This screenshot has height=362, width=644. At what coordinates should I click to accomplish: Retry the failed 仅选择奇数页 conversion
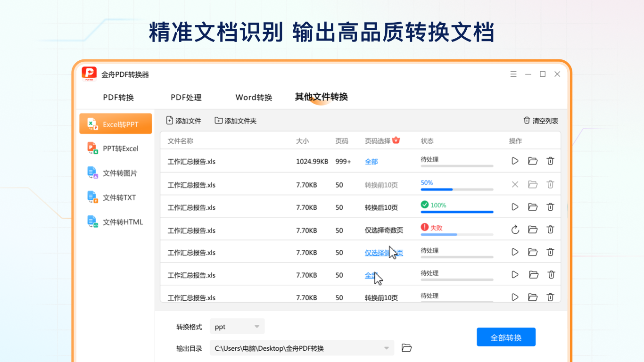[515, 230]
